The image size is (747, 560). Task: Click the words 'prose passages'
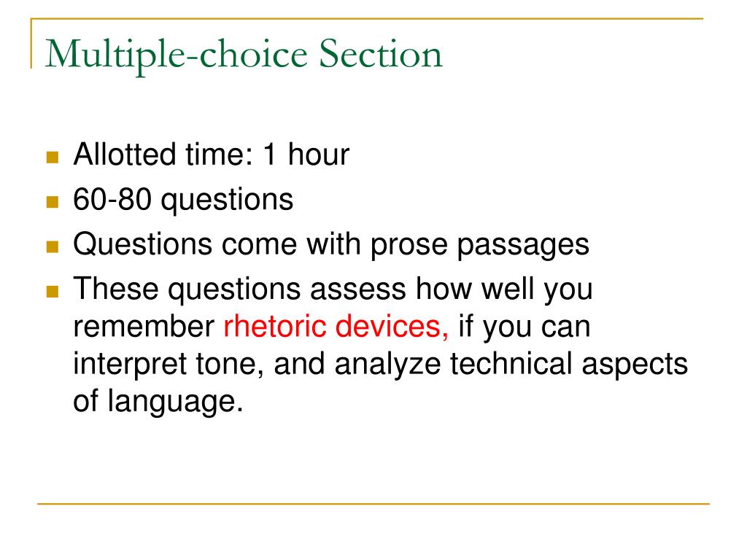tap(480, 246)
